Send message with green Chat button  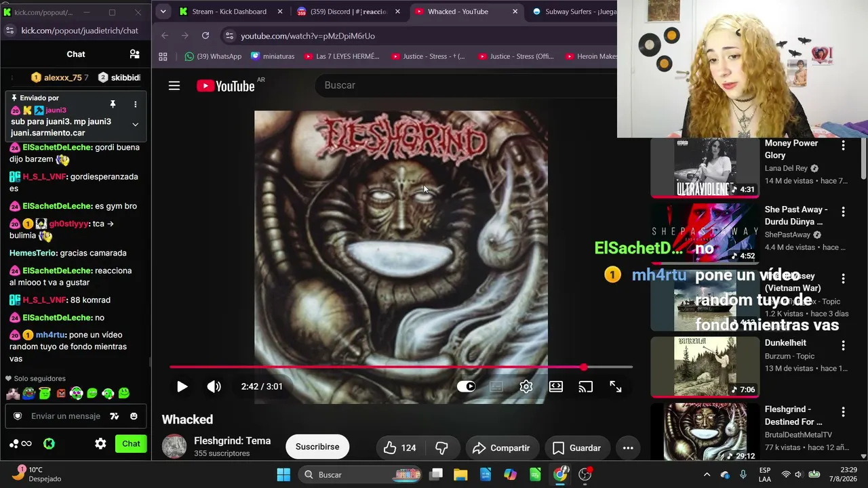click(131, 444)
